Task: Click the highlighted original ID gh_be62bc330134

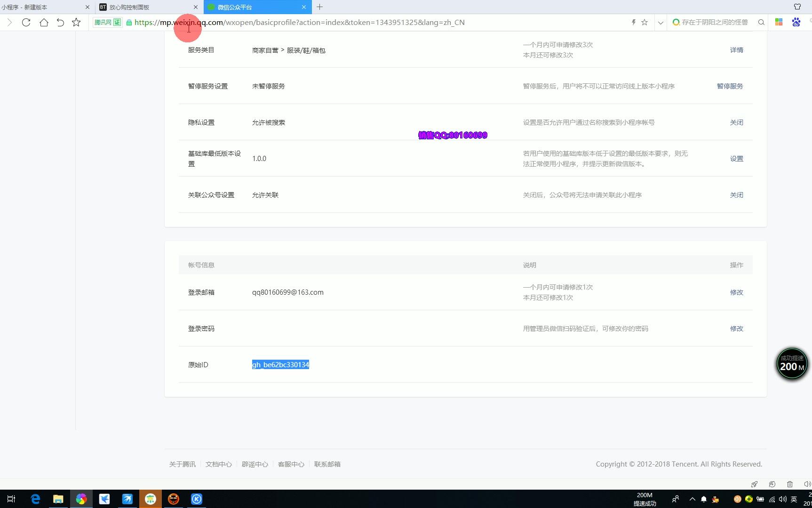Action: click(280, 365)
